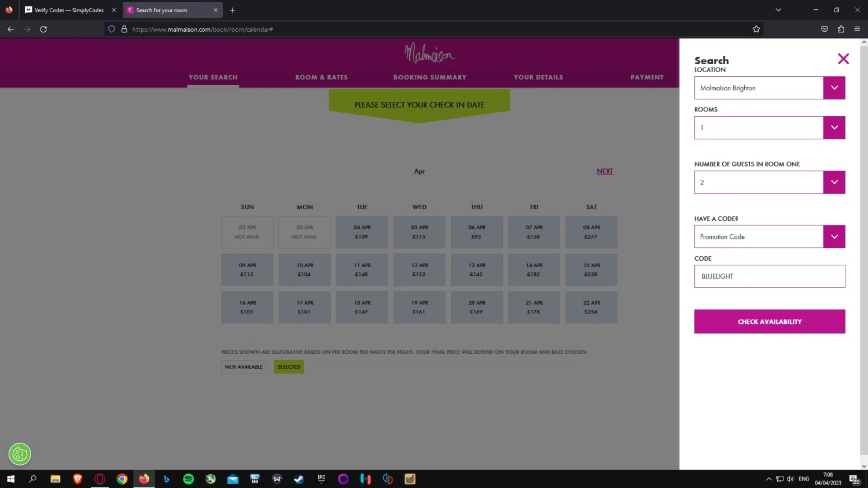Viewport: 868px width, 488px height.
Task: Open Spotify from the taskbar
Action: [x=189, y=479]
